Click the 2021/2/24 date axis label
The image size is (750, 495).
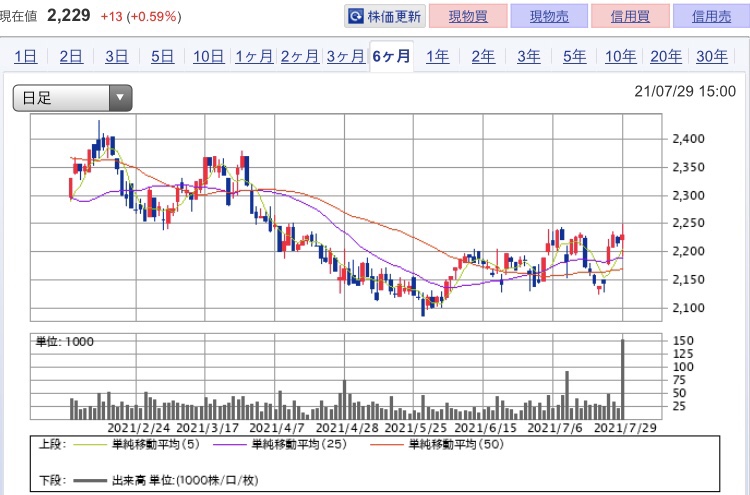(139, 428)
